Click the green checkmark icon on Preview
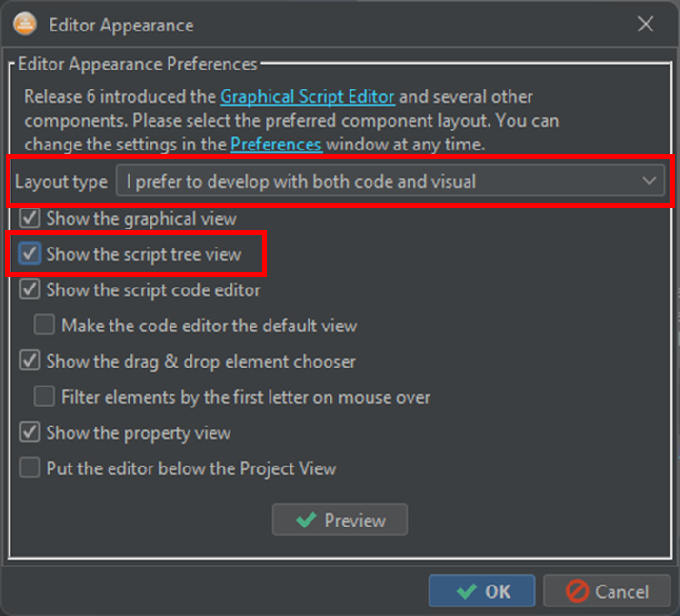The height and width of the screenshot is (616, 680). (x=307, y=521)
